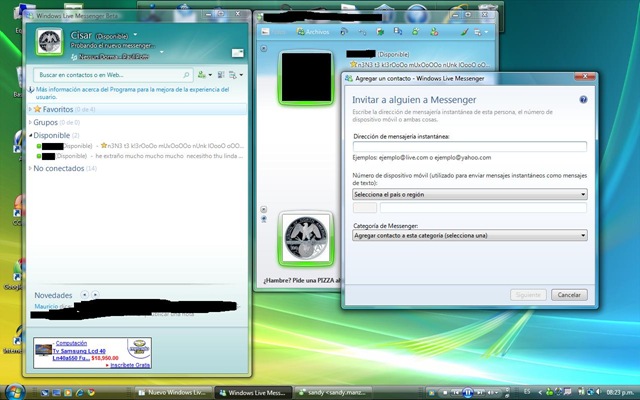Show hidden tray icons with the arrow

click(540, 392)
